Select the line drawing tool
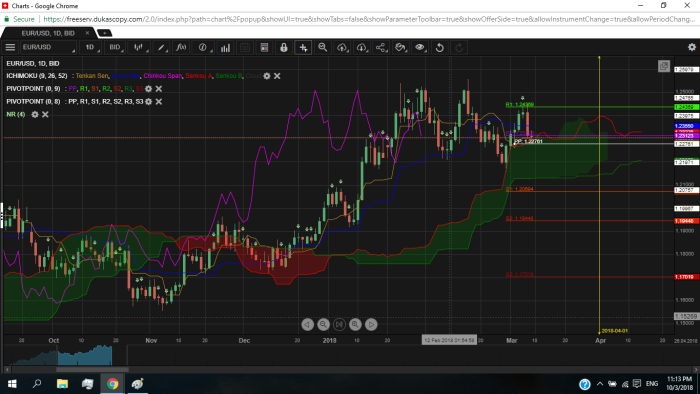This screenshot has height=394, width=700. click(161, 47)
